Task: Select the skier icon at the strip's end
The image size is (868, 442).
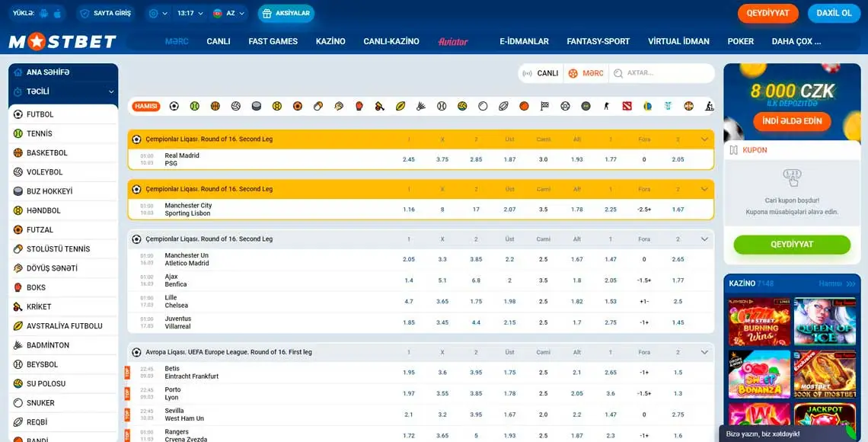Action: [x=709, y=106]
